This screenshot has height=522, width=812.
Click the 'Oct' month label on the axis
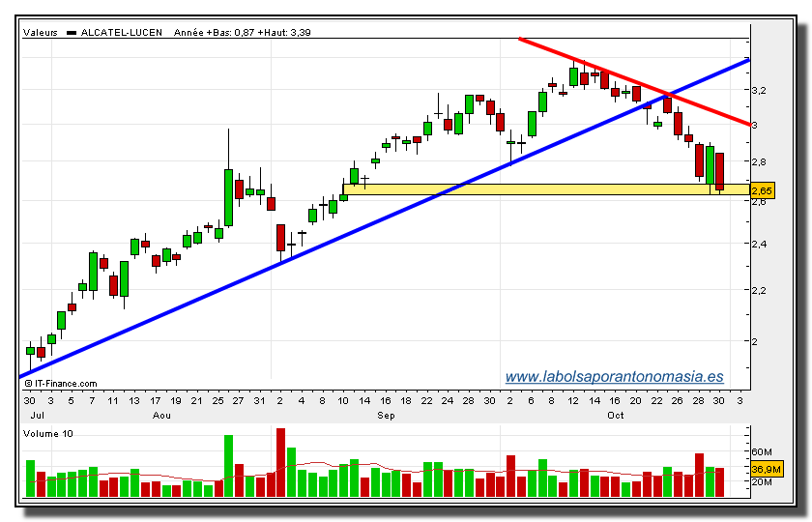click(x=615, y=416)
